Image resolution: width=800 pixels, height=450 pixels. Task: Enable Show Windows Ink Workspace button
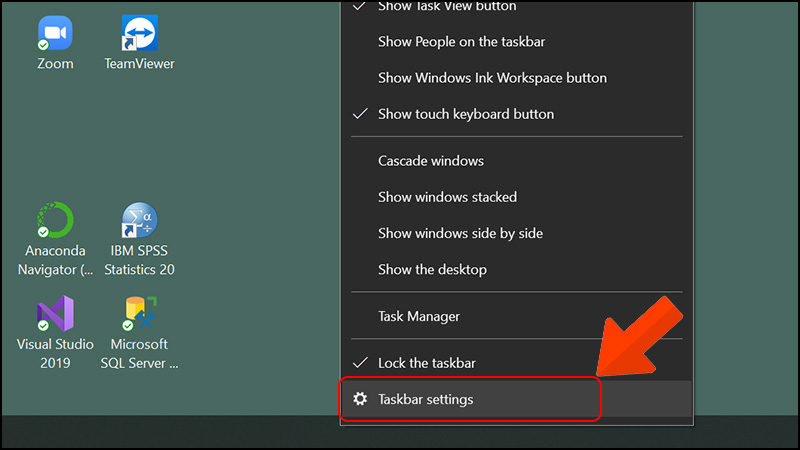[492, 77]
